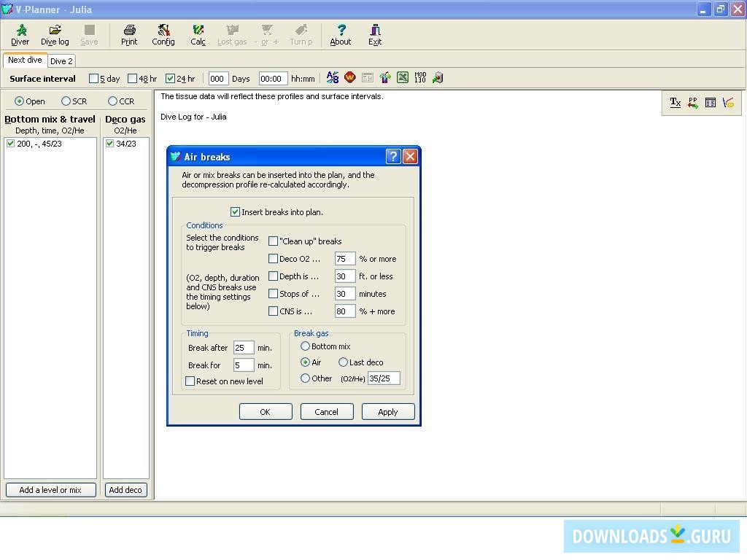The image size is (747, 560).
Task: Uncheck Insert breaks into plan
Action: pos(236,212)
